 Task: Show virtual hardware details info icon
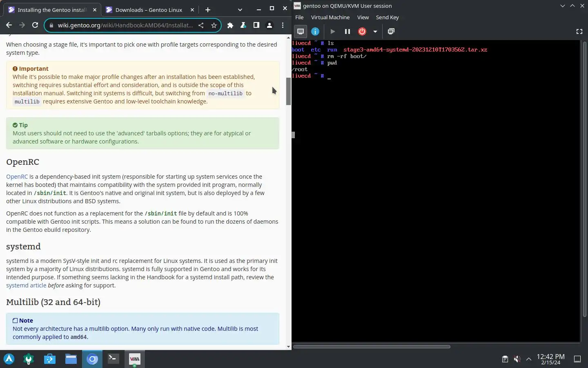(x=315, y=31)
